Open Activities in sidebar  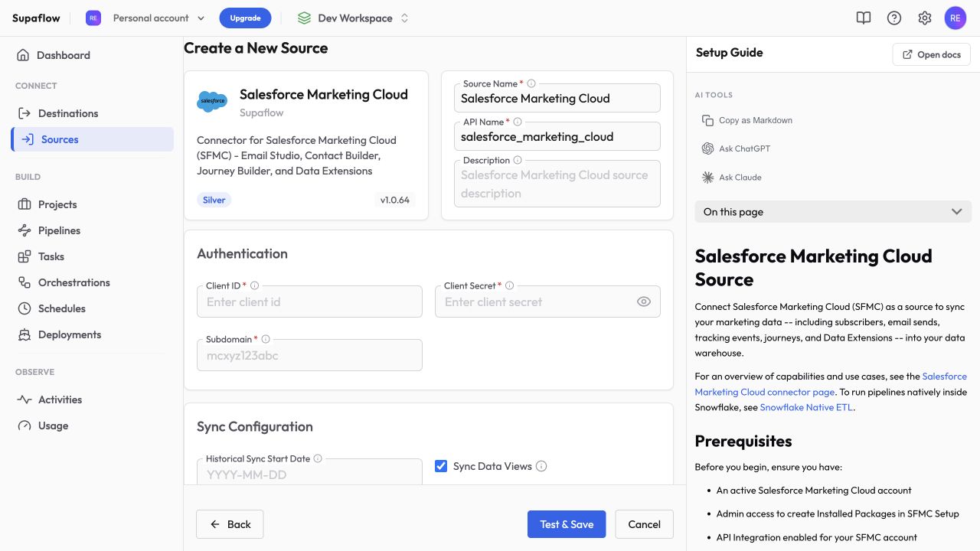(x=92, y=399)
